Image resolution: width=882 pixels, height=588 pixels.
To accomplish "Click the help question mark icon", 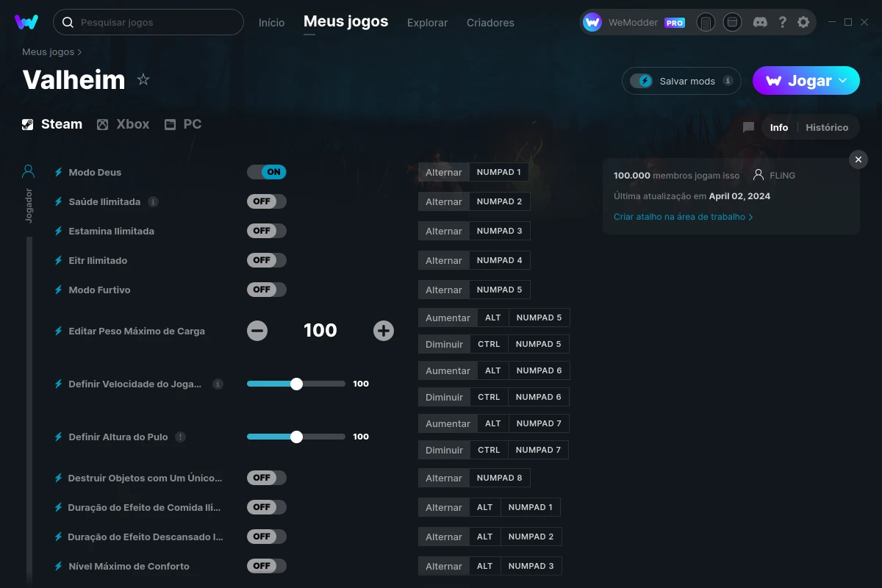I will click(x=782, y=22).
